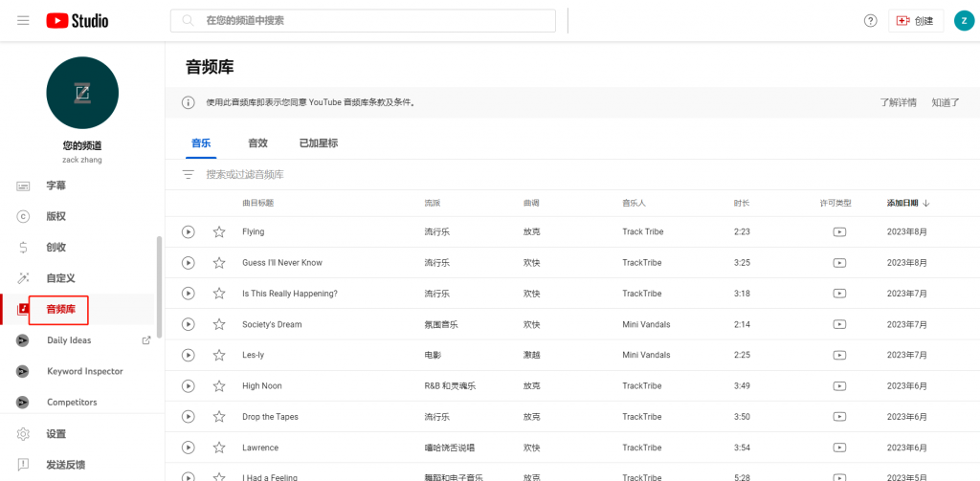This screenshot has height=481, width=980.
Task: Click in the channel search field
Action: click(x=363, y=21)
